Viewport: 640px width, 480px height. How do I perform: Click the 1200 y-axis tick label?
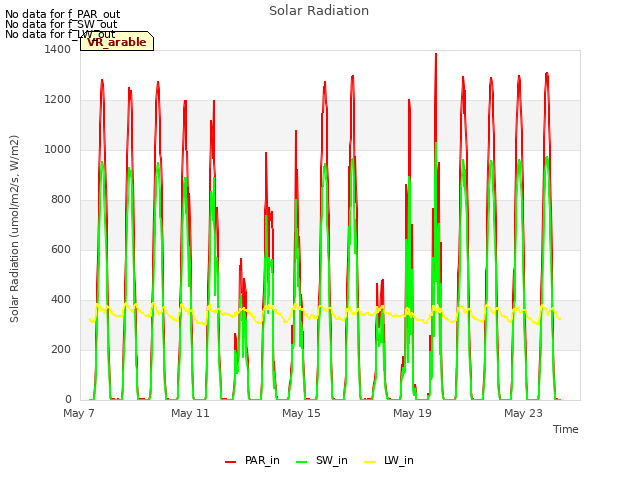pos(58,100)
